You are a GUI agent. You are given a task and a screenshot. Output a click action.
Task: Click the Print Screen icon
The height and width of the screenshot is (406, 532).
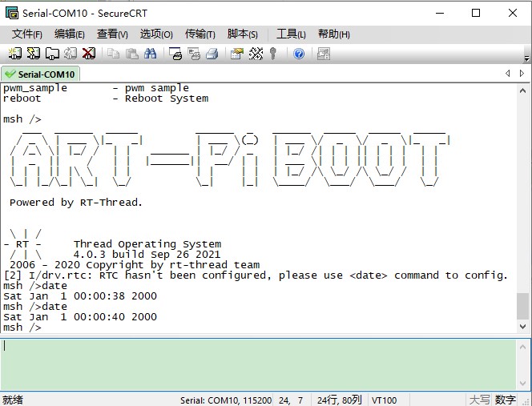(x=175, y=54)
